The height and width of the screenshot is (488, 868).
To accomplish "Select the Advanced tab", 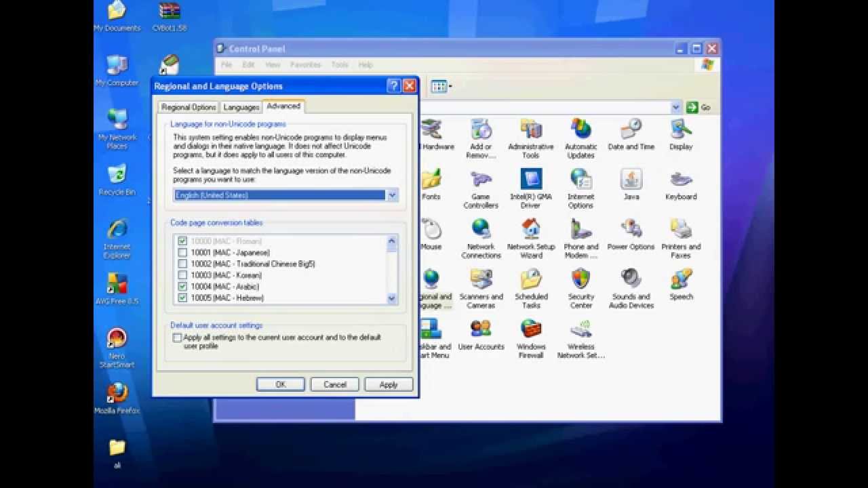I will pos(283,106).
